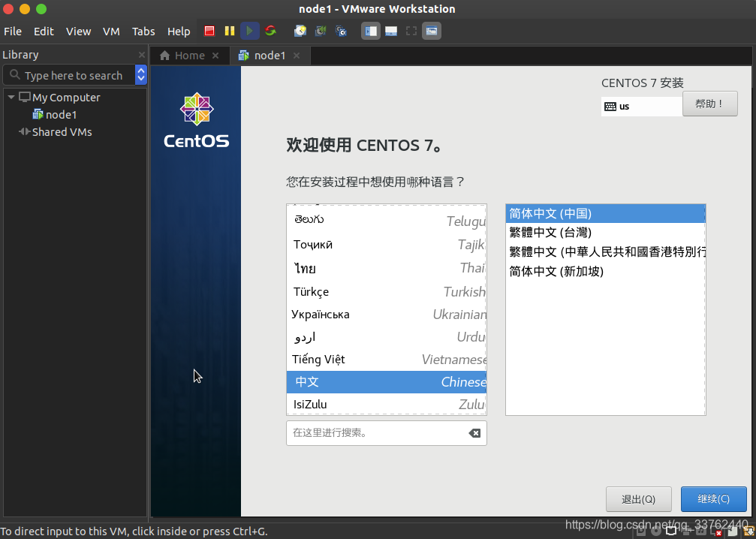Open the VM menu
Viewport: 756px width, 539px height.
111,32
